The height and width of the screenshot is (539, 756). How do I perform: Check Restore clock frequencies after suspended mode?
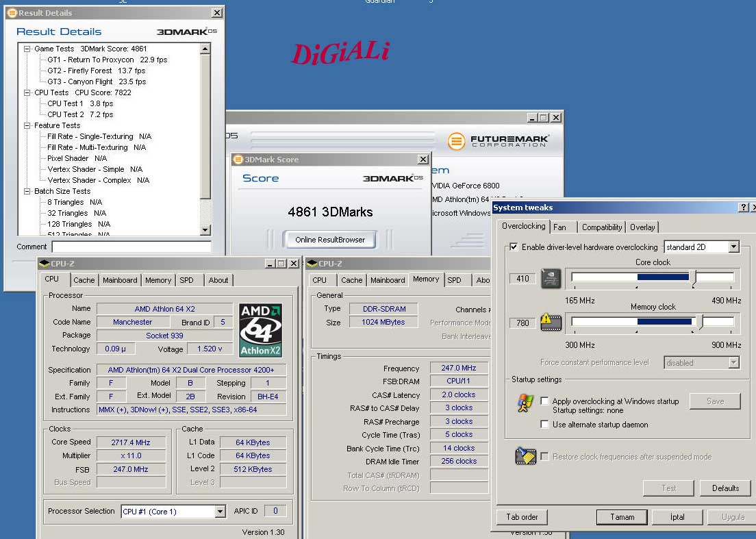point(544,456)
